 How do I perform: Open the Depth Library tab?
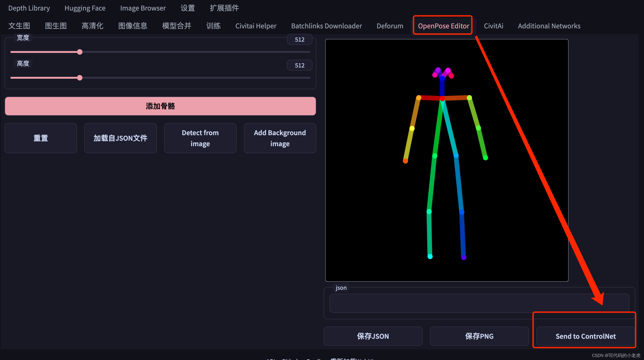pyautogui.click(x=29, y=8)
